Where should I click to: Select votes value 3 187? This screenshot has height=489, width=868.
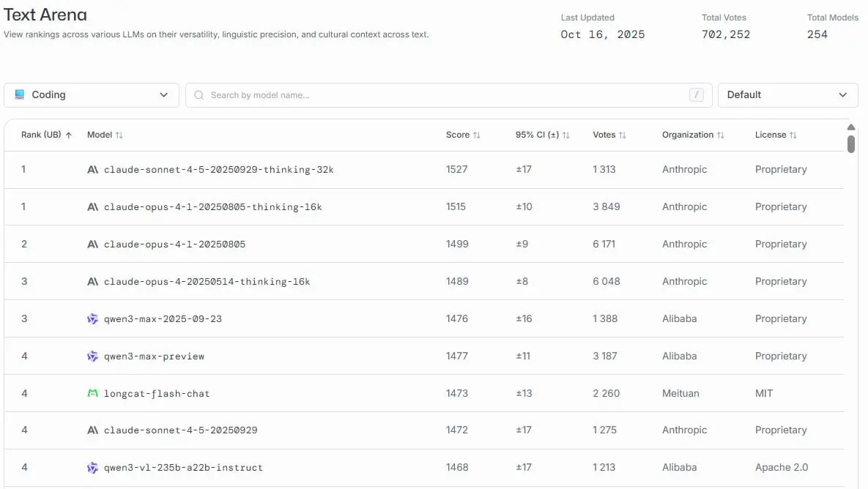[x=604, y=357]
